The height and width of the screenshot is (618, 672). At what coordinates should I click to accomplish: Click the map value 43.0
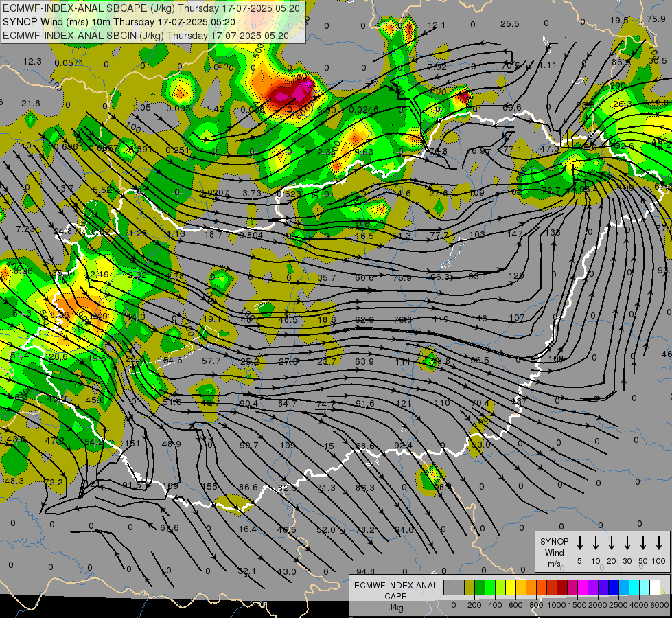point(286,572)
